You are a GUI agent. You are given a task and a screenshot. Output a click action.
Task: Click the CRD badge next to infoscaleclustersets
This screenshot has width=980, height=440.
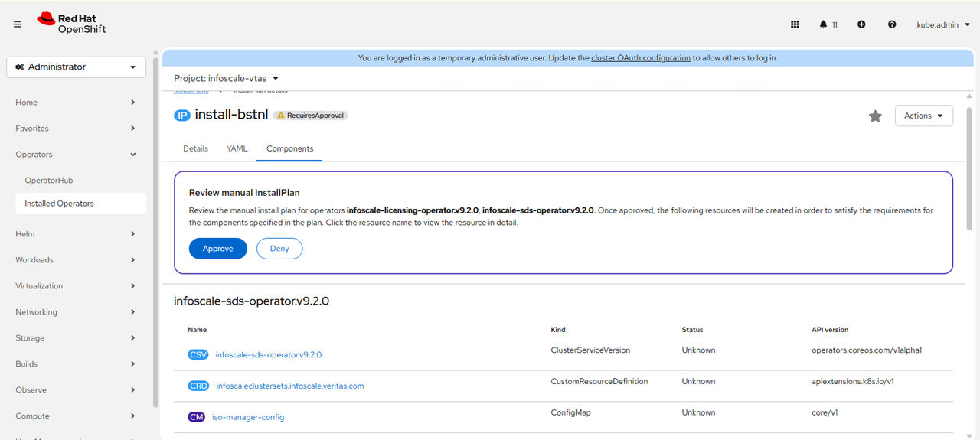[198, 386]
